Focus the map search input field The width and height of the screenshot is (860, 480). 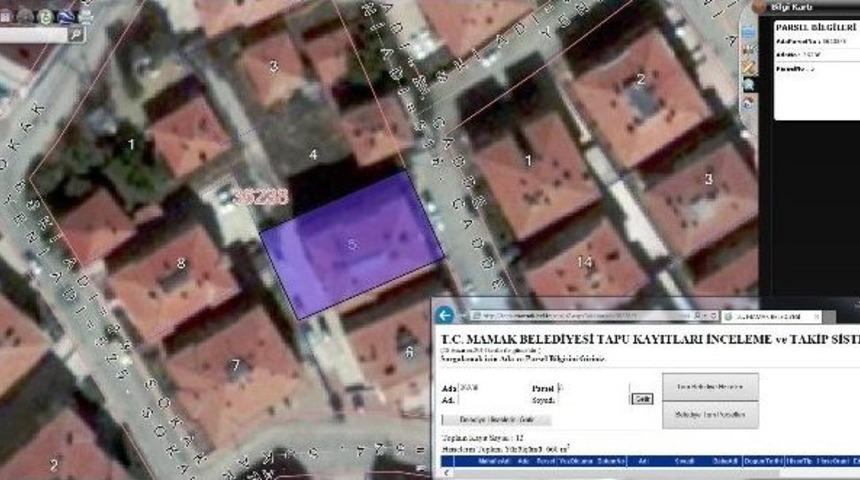(33, 35)
